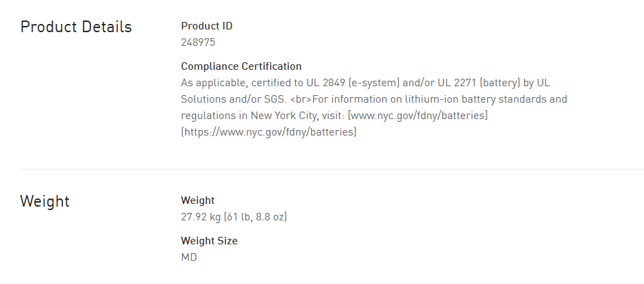This screenshot has width=644, height=284.
Task: Click the product ID number 248975
Action: point(198,42)
